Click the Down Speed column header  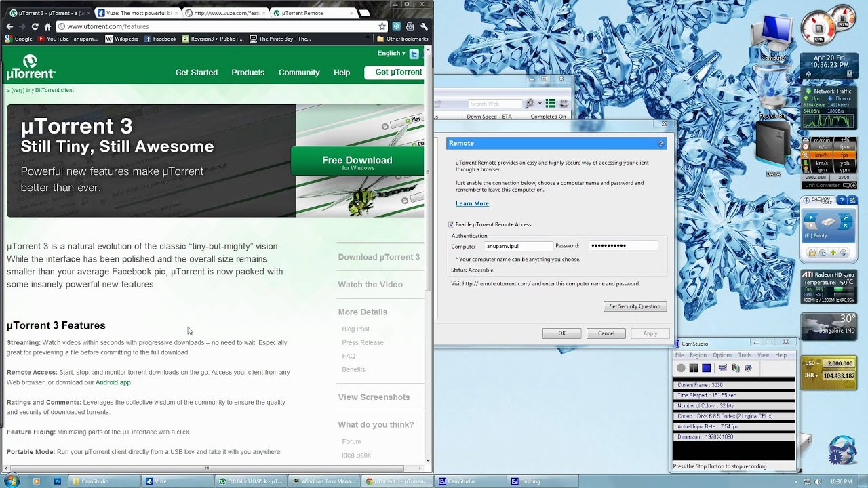click(x=481, y=117)
